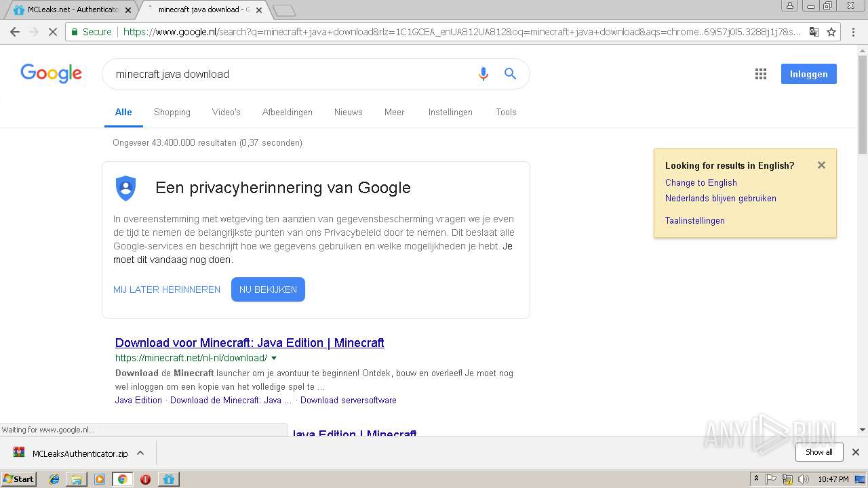Open the Meer search menu
The width and height of the screenshot is (868, 488).
coord(394,112)
